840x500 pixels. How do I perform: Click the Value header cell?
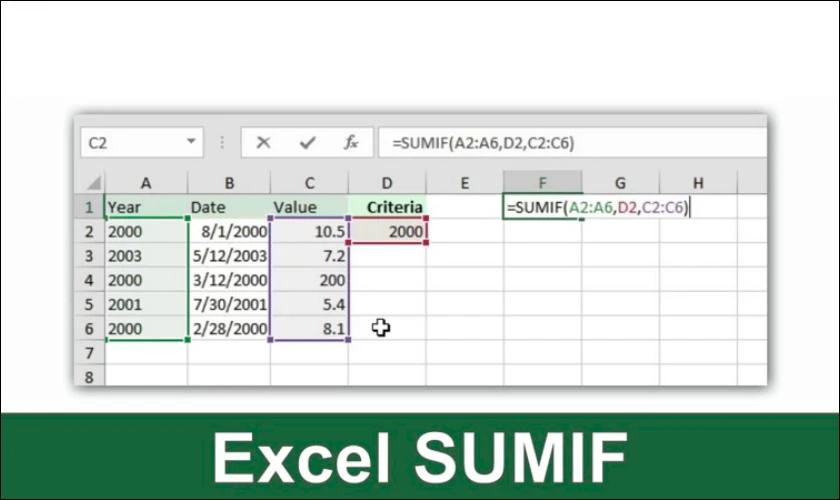coord(309,207)
